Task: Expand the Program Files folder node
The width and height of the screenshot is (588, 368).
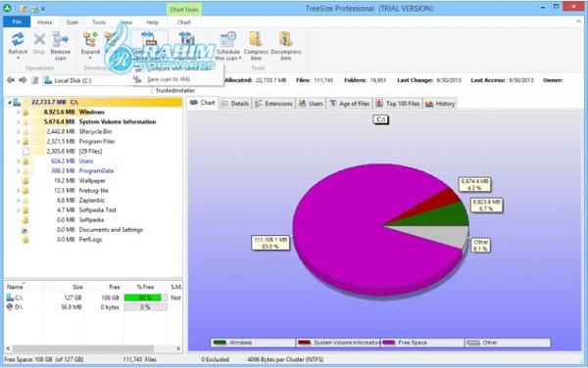Action: (18, 142)
